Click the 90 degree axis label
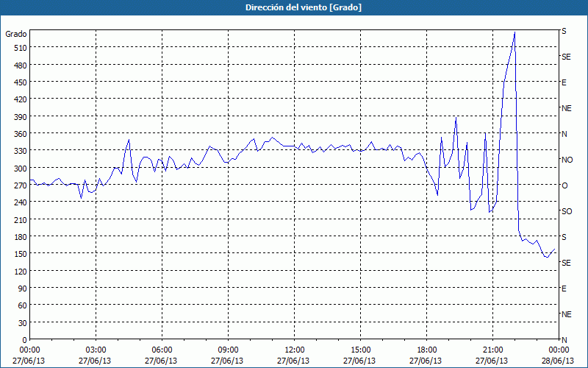 (23, 289)
